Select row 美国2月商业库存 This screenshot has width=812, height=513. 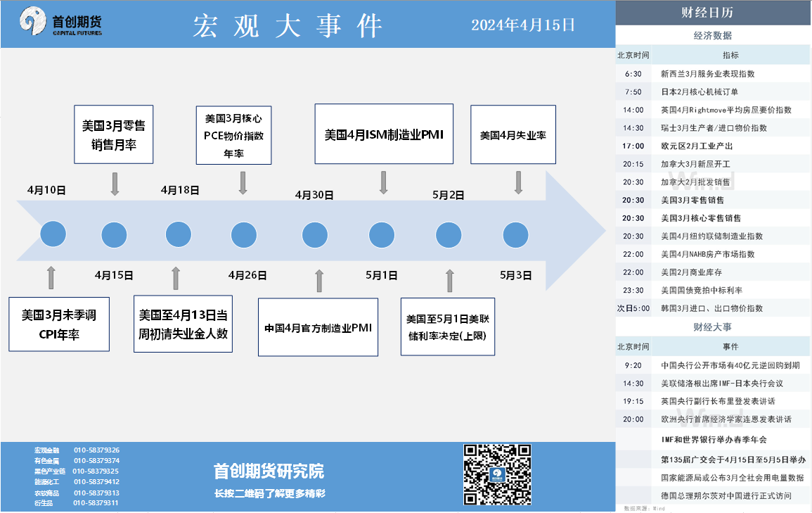tap(713, 272)
